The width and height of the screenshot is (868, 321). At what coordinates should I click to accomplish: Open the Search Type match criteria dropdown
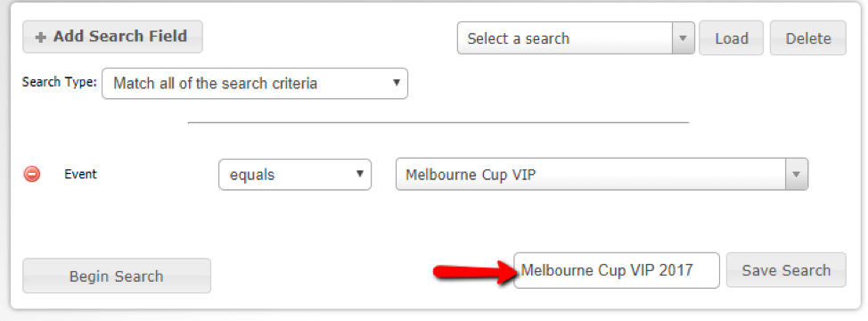(x=255, y=84)
